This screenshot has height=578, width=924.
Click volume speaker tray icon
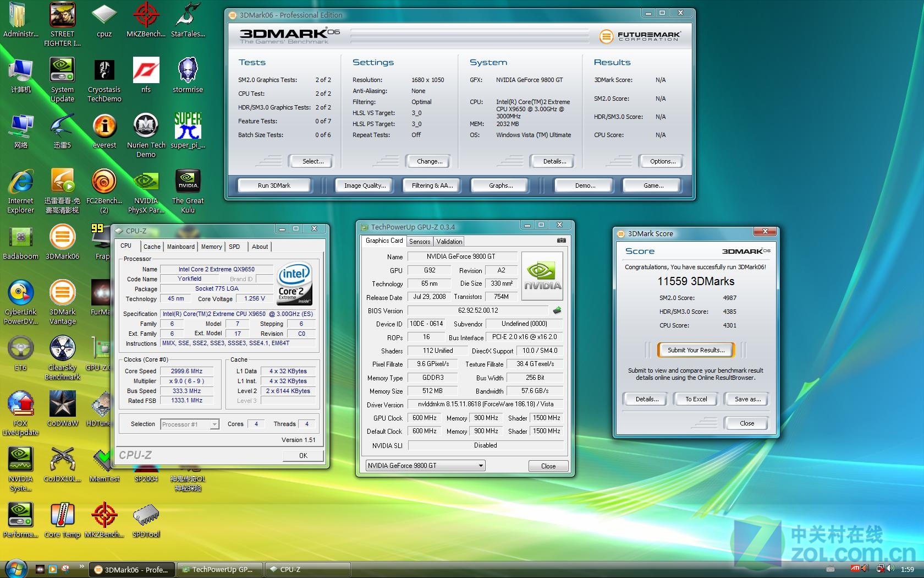click(890, 569)
